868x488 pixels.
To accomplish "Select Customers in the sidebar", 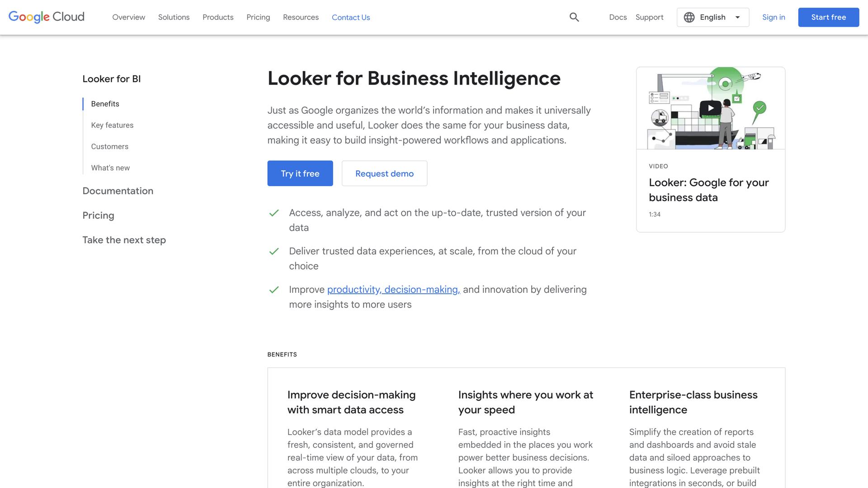I will click(109, 146).
